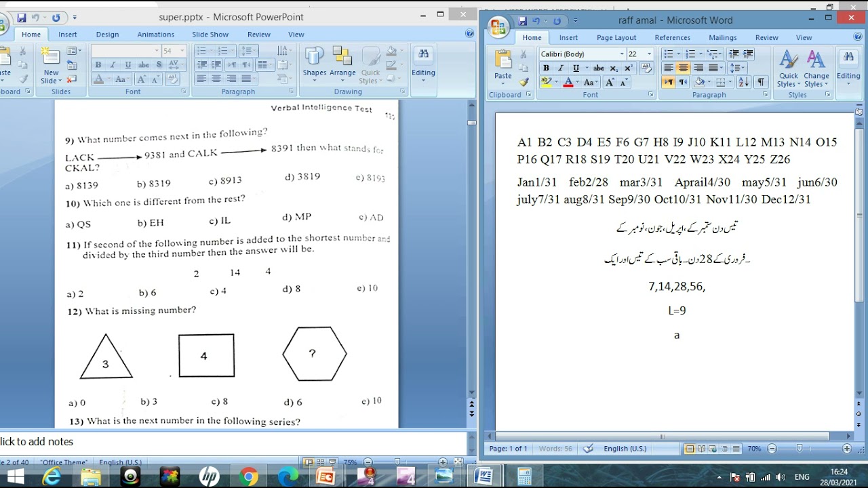Toggle Strikethrough in Word's Font group
868x488 pixels.
coord(598,68)
